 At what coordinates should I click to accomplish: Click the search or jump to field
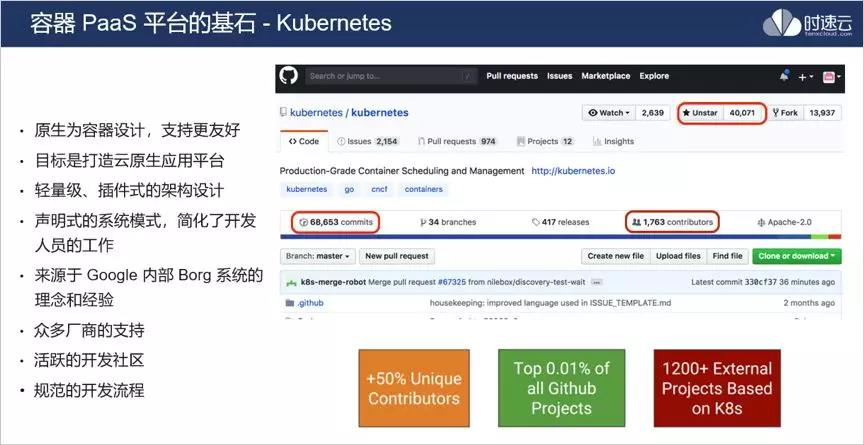pyautogui.click(x=391, y=76)
